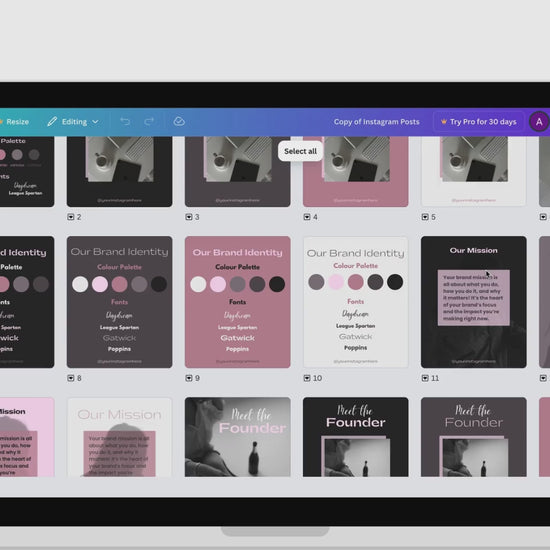Click the Select all button
The image size is (550, 550).
[300, 151]
